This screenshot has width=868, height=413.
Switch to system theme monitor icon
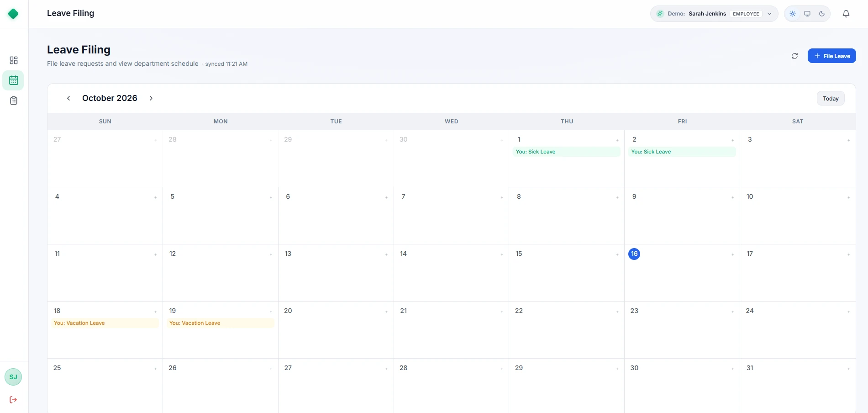pos(807,14)
